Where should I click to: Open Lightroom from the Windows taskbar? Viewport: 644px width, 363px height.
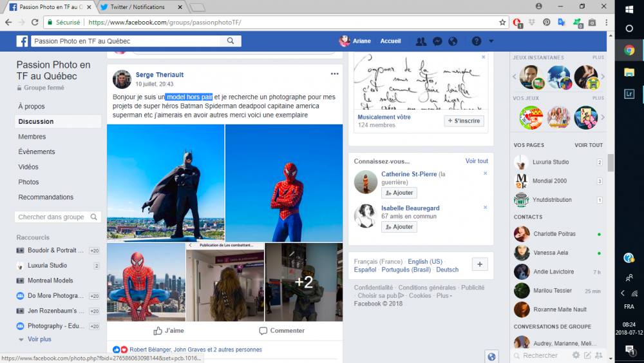[x=629, y=93]
